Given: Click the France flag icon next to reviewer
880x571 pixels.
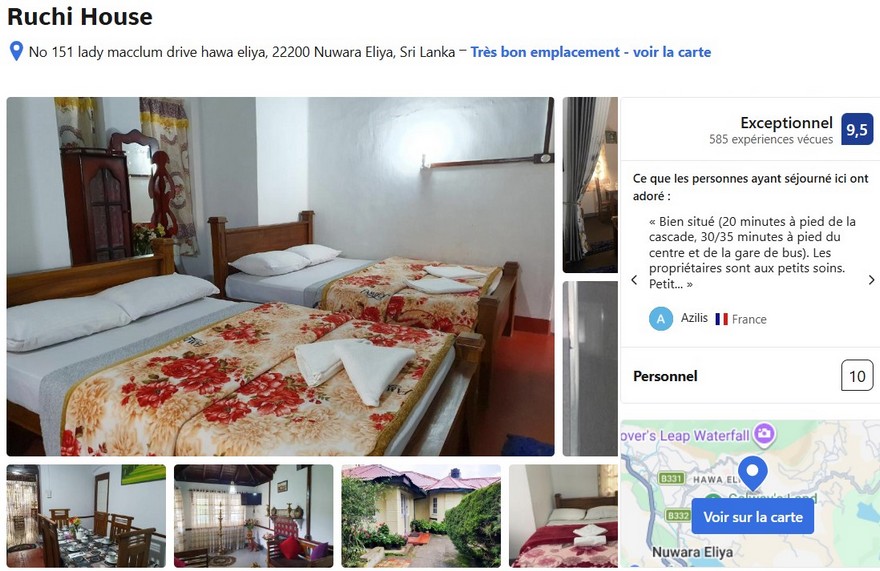Looking at the screenshot, I should [x=721, y=319].
